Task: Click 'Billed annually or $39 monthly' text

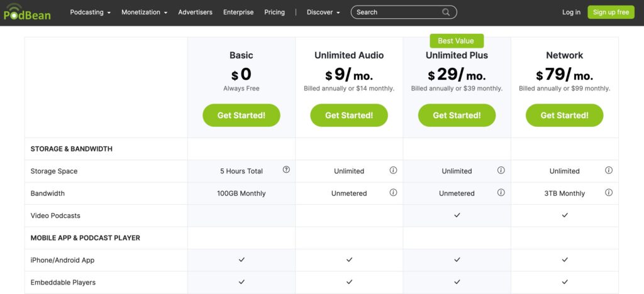Action: (457, 88)
